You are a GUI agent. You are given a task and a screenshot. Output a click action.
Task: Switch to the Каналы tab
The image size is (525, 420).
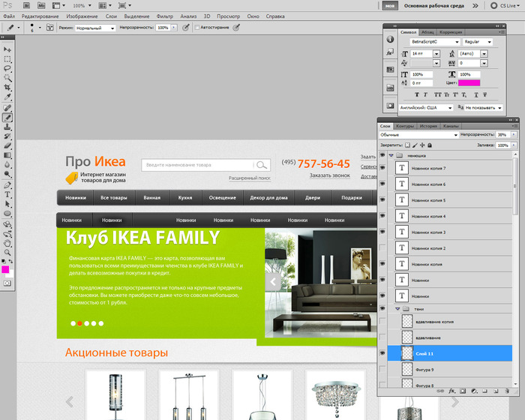pos(451,126)
